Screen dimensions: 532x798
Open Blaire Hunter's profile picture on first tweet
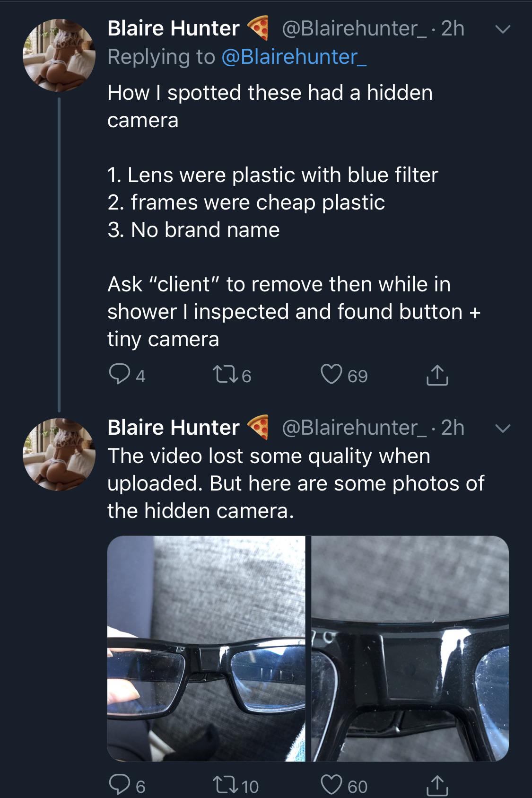(x=59, y=55)
